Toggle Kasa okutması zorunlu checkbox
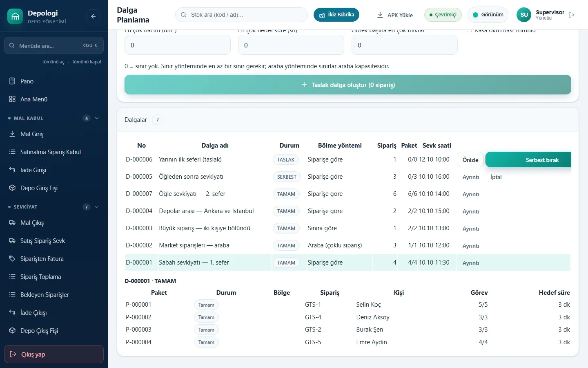Screen dimensions: 588x368 (469, 30)
